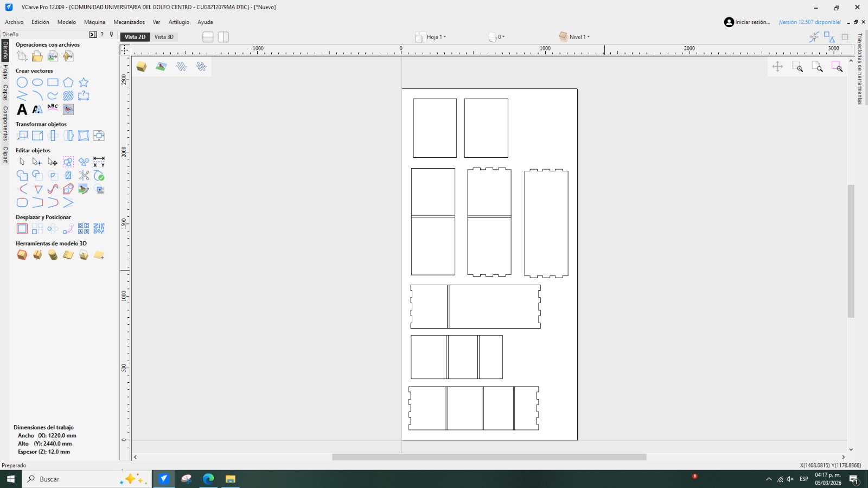Open the Nivel 1 layer dropdown
This screenshot has width=868, height=488.
click(579, 37)
